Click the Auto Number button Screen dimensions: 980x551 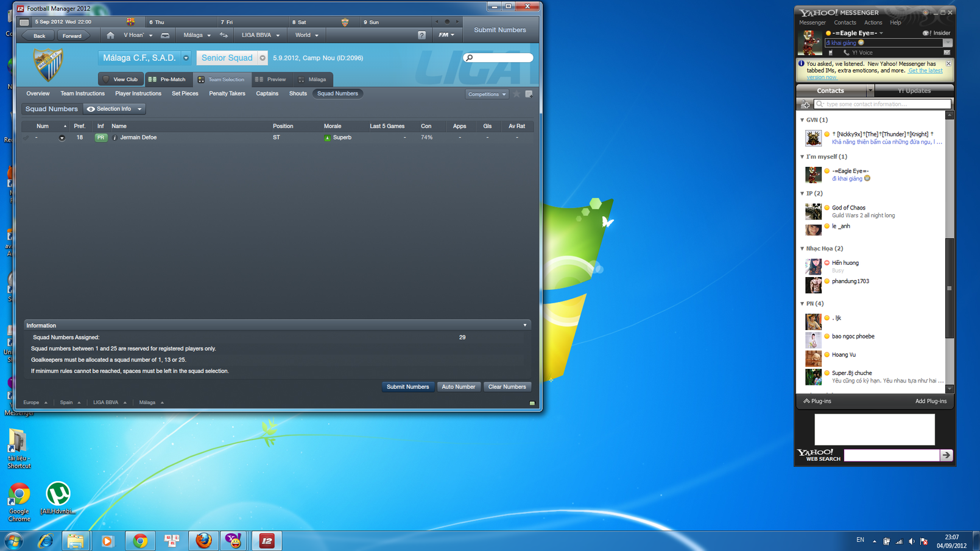point(458,387)
